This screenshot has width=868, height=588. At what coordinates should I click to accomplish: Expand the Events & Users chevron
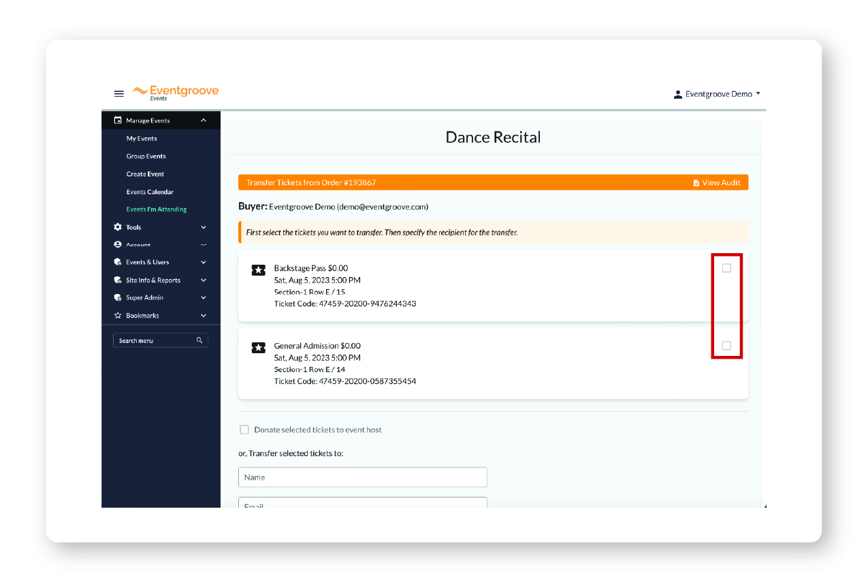coord(204,262)
